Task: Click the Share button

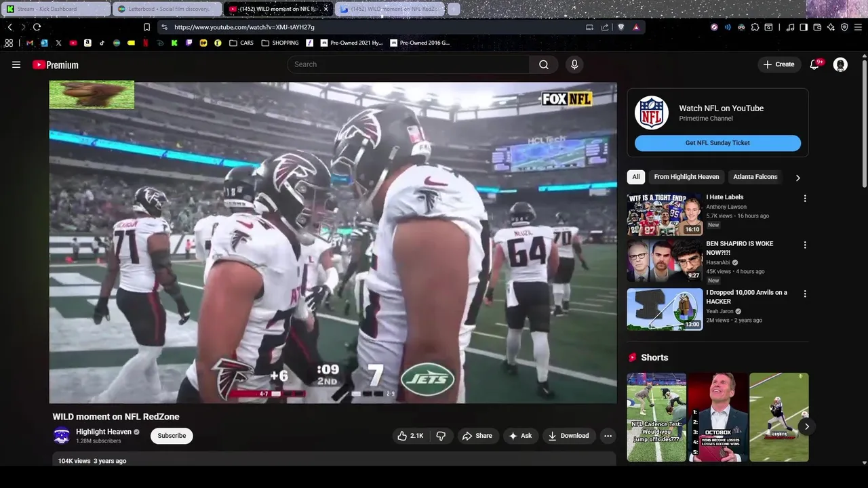Action: (x=478, y=436)
